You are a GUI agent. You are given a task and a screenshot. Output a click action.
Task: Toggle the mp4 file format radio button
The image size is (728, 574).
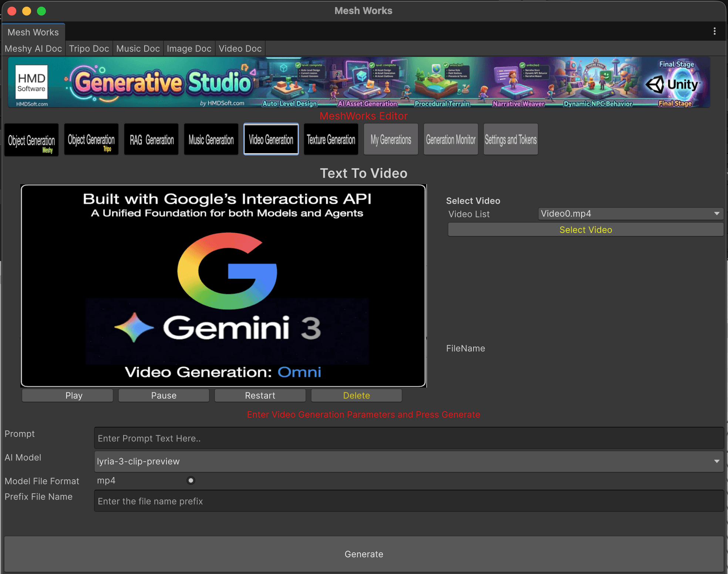tap(191, 480)
